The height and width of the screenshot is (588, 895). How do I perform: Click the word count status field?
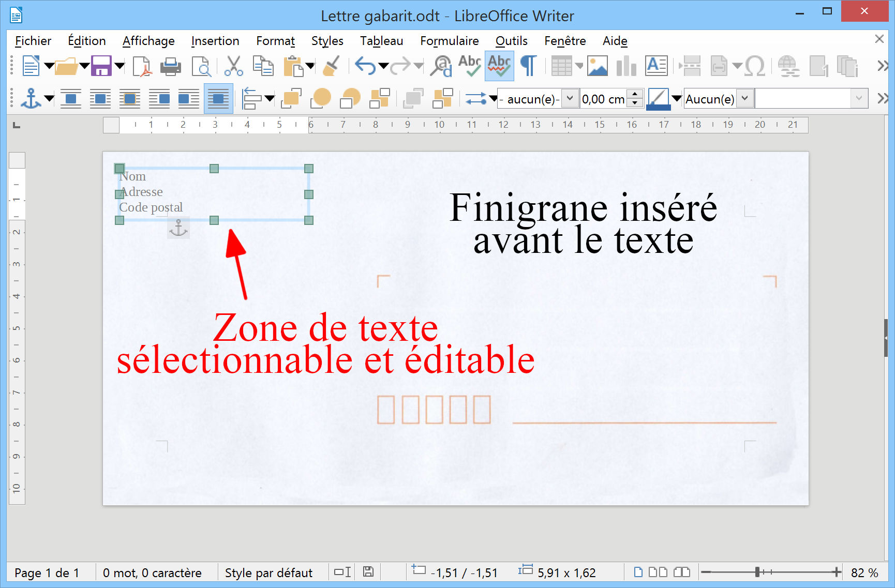point(152,573)
